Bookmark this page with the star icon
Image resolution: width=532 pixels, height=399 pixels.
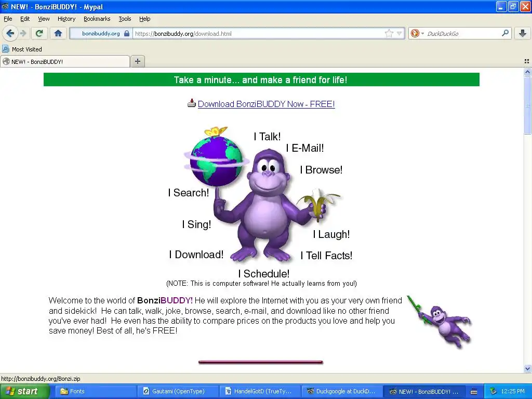pos(389,33)
